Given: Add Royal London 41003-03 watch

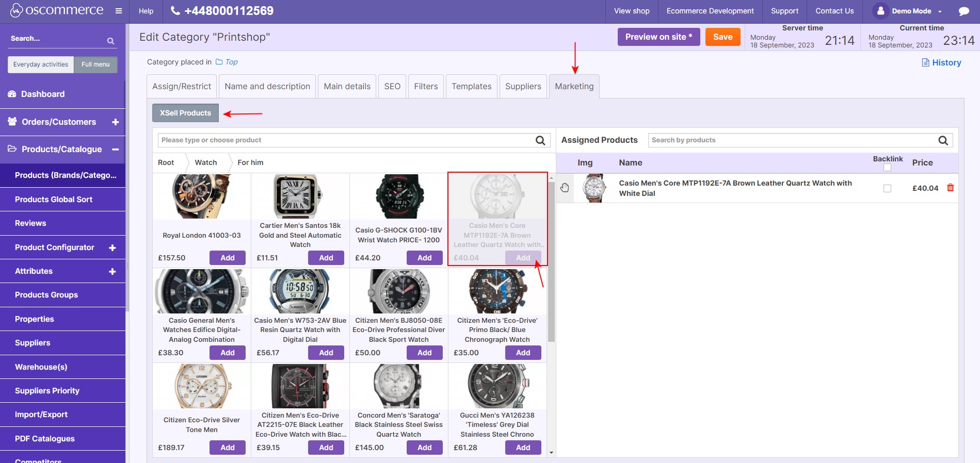Looking at the screenshot, I should coord(228,258).
